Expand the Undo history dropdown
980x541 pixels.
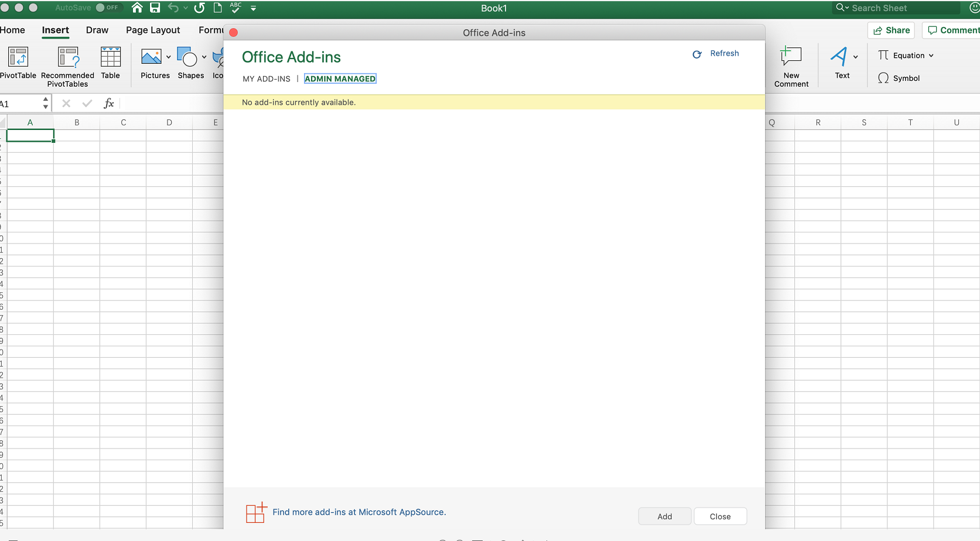click(186, 8)
